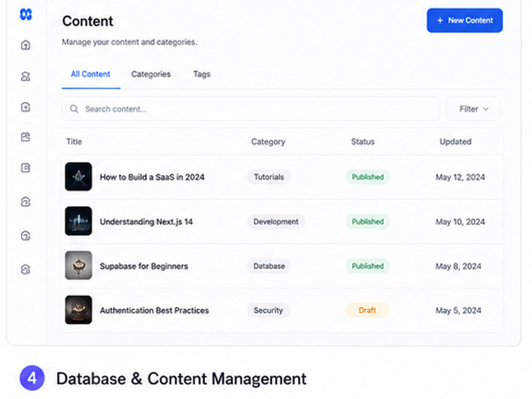Open the 'Authentication Best Practices' title
Viewport: 532px width, 399px height.
click(154, 311)
